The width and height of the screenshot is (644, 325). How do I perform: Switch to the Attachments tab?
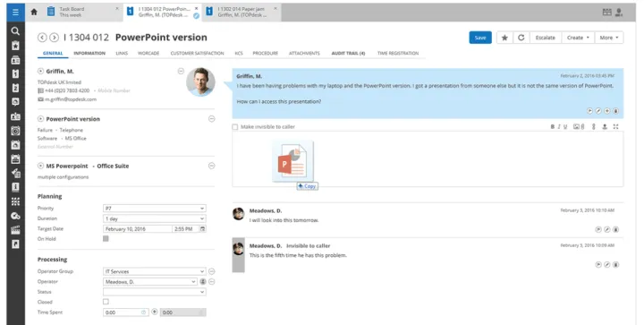(x=304, y=53)
